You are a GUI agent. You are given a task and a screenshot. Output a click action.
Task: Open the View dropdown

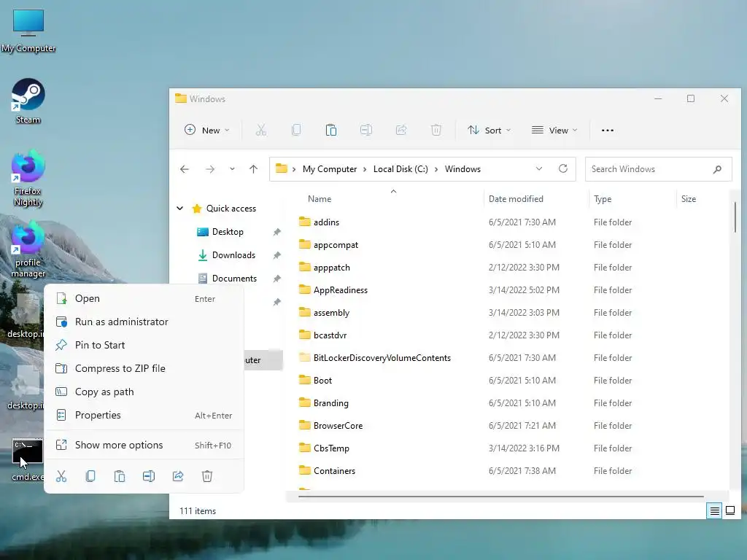[x=554, y=130]
